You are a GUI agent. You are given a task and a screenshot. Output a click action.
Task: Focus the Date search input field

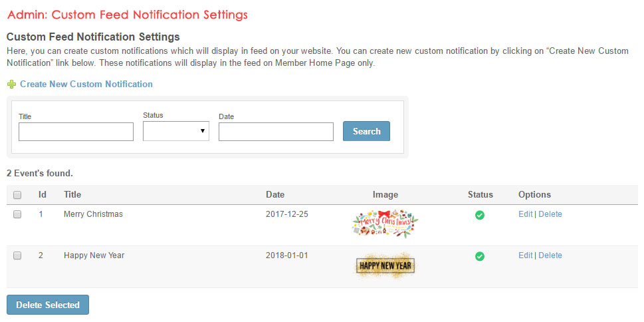pyautogui.click(x=276, y=132)
